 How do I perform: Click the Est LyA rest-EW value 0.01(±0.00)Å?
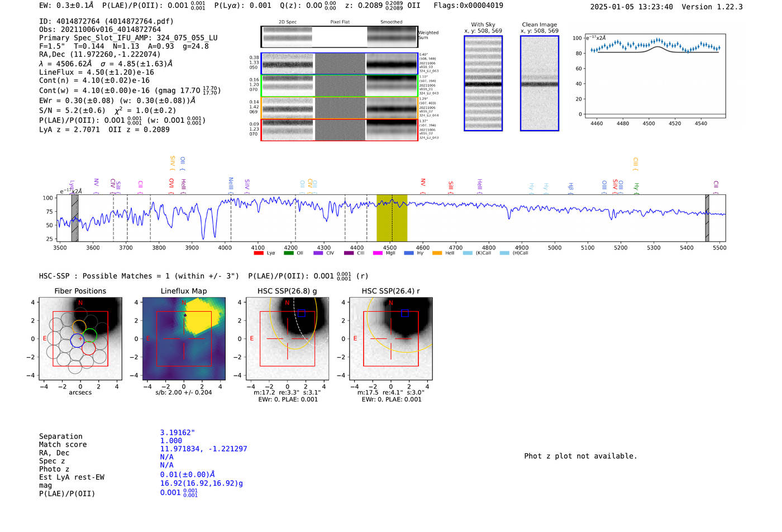(188, 475)
